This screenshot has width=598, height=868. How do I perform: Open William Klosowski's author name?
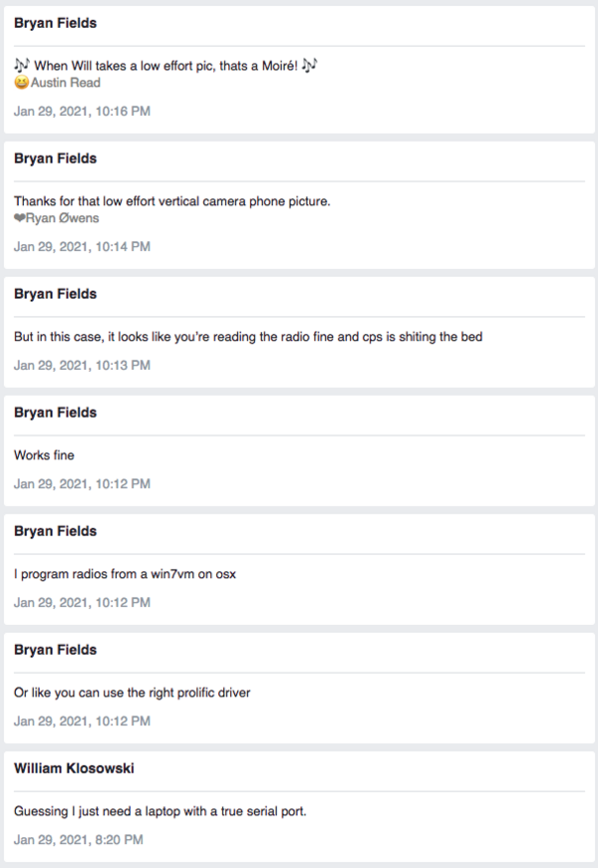73,768
